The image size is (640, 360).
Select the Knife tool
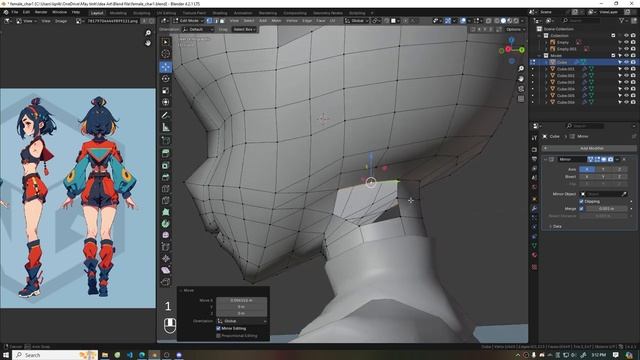(165, 200)
